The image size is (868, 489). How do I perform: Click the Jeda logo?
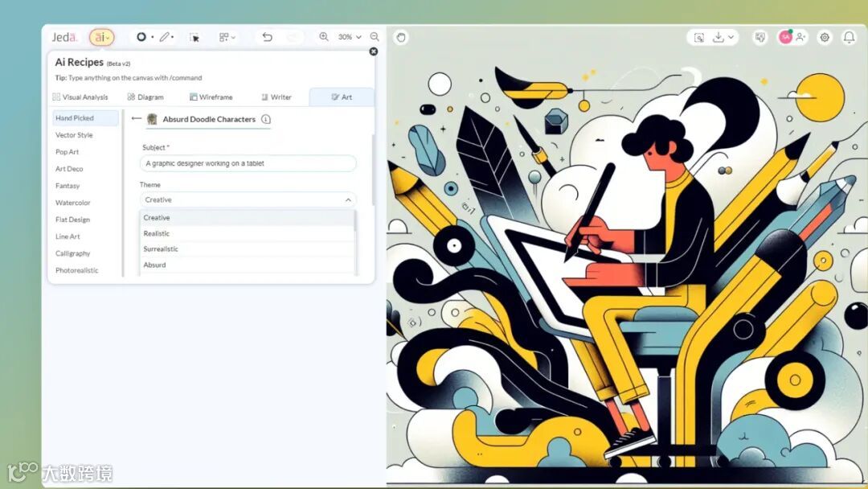64,37
